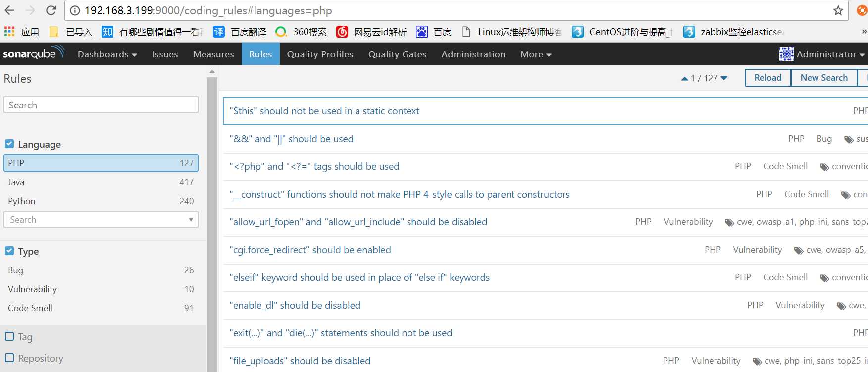868x372 pixels.
Task: Open the 百度 bookmark
Action: (434, 32)
